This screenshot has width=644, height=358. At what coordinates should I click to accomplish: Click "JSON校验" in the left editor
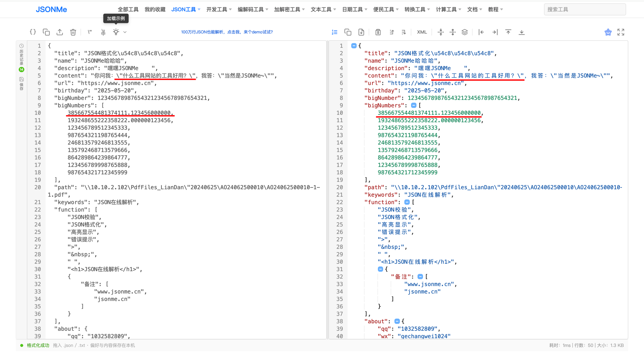[83, 217]
